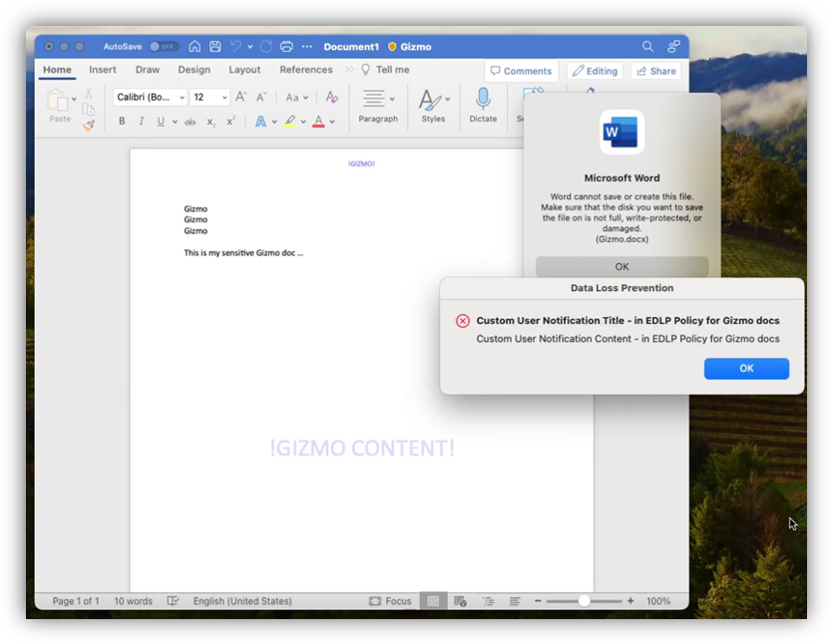
Task: Toggle the AutoSave switch
Action: [x=164, y=47]
